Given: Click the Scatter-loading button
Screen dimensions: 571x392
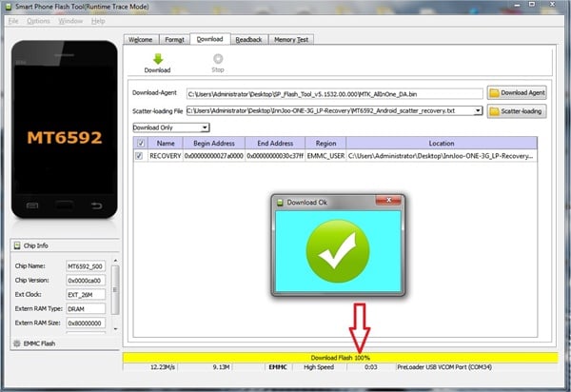Looking at the screenshot, I should [517, 111].
